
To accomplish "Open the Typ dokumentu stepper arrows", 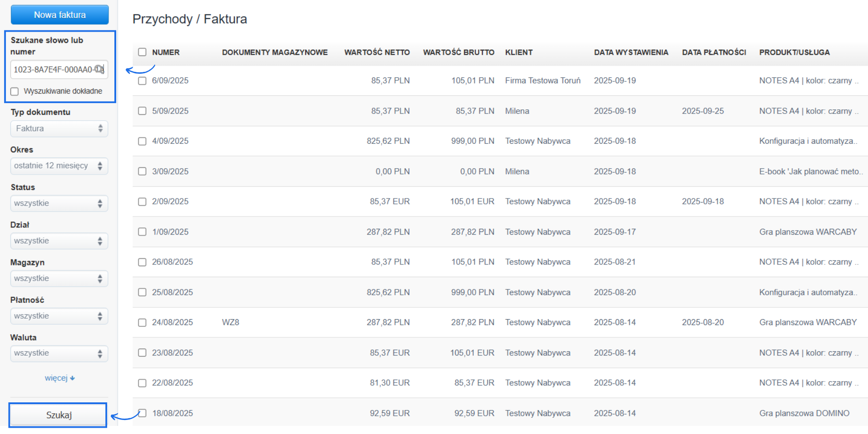I will (101, 128).
